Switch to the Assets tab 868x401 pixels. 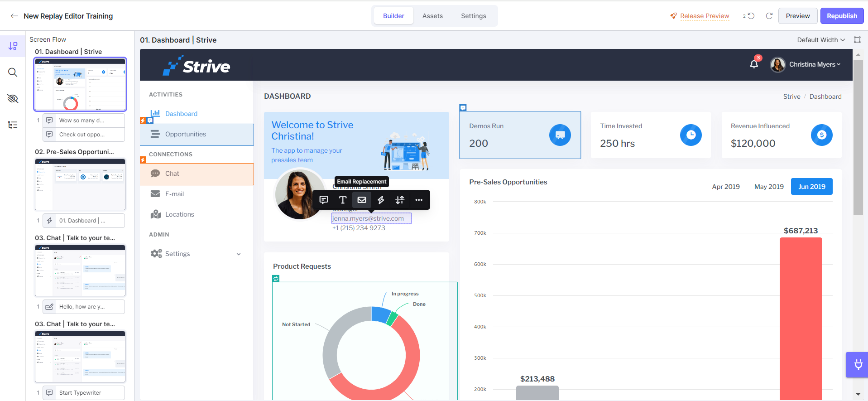click(x=432, y=16)
